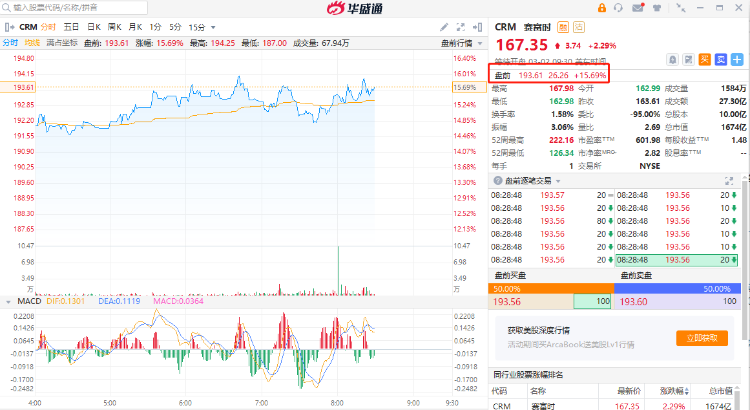This screenshot has height=410, width=750.
Task: Click the 52周最高 value 222.16
Action: click(x=561, y=140)
